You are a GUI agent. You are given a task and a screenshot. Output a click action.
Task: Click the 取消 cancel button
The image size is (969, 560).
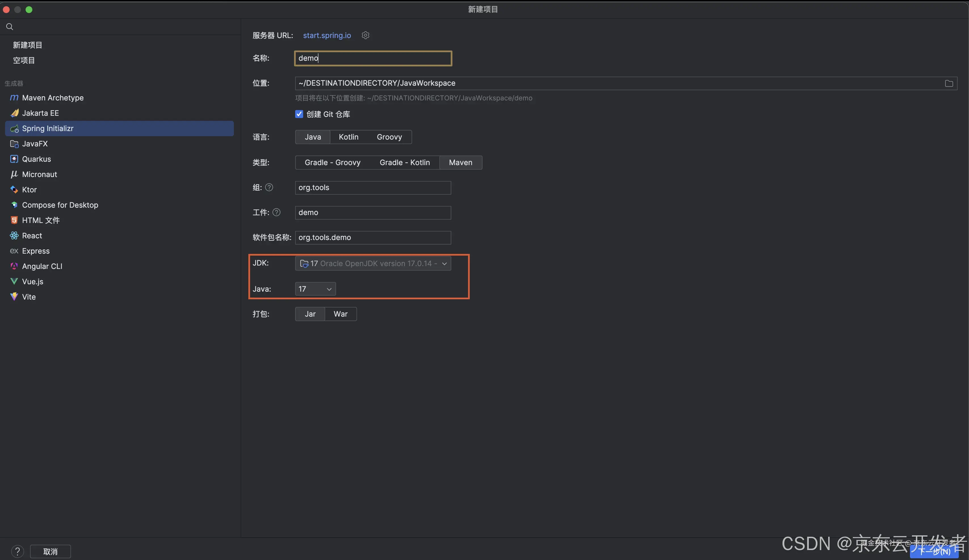pos(50,551)
